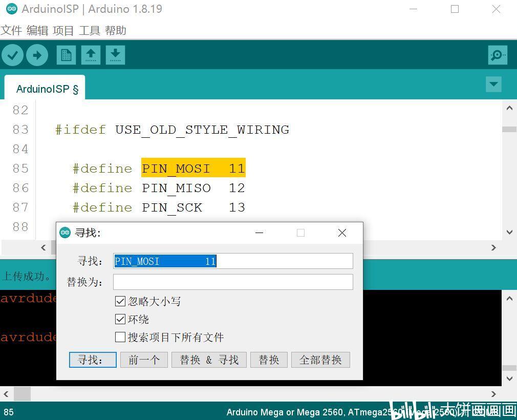The image size is (517, 420).
Task: Click the console vertical scrollbar thumb
Action: [x=509, y=368]
